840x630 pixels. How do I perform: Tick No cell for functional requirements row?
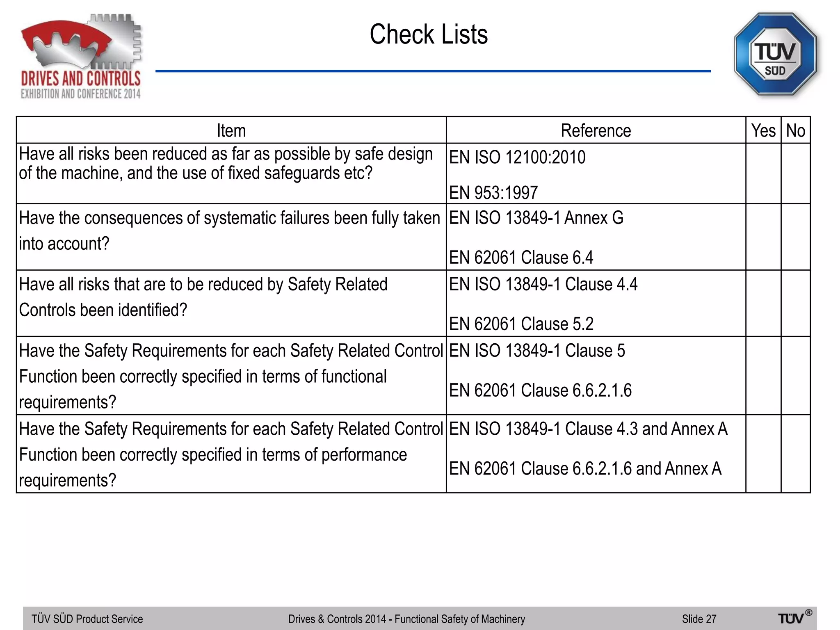796,376
